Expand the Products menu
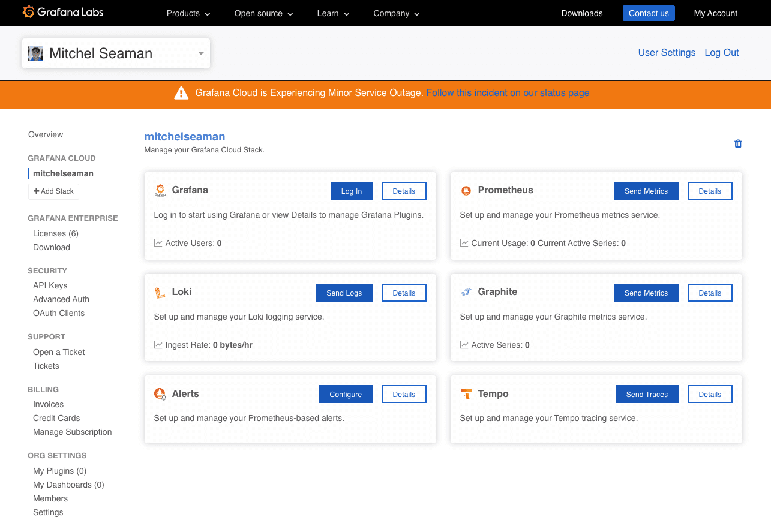 click(x=188, y=13)
